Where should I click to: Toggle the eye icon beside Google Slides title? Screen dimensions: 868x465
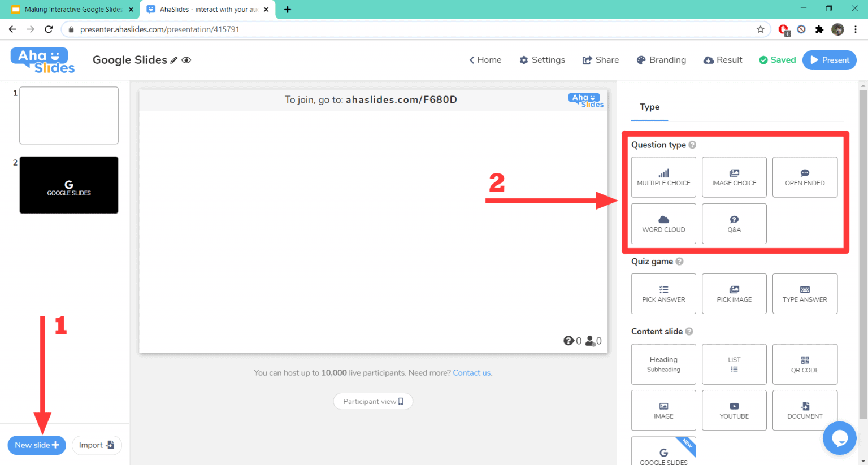click(186, 60)
